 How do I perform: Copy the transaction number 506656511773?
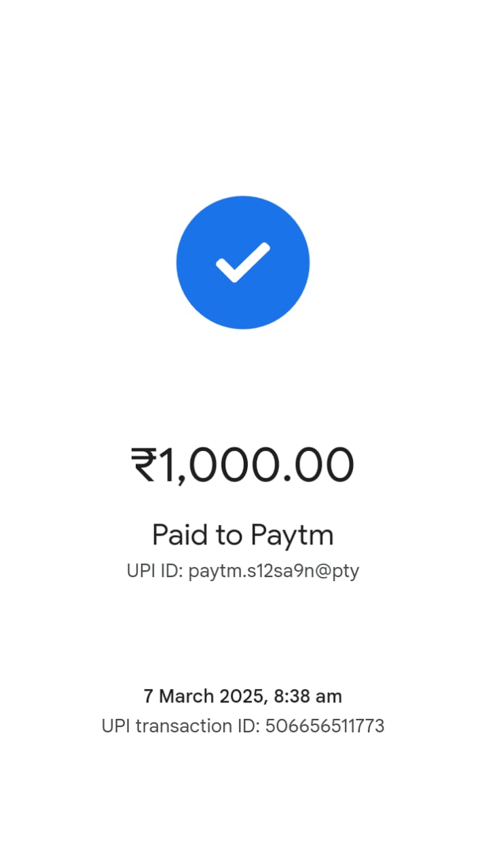tap(325, 726)
